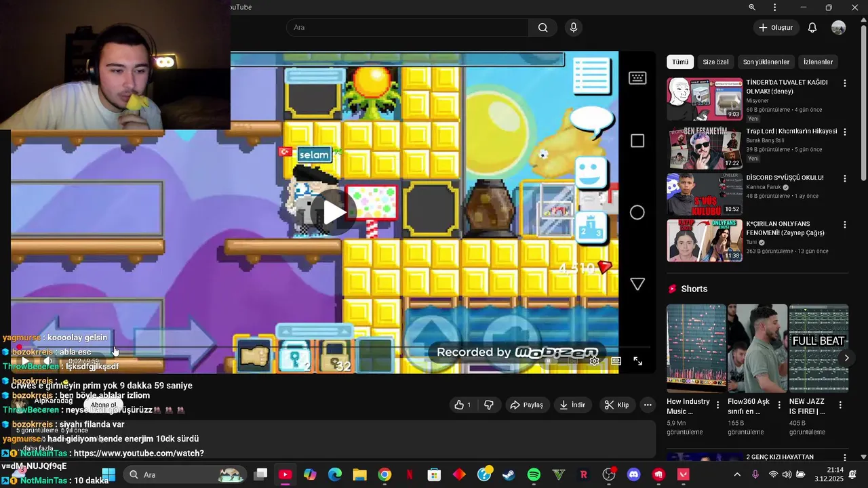Open volume speaker tray icon

coord(787,474)
